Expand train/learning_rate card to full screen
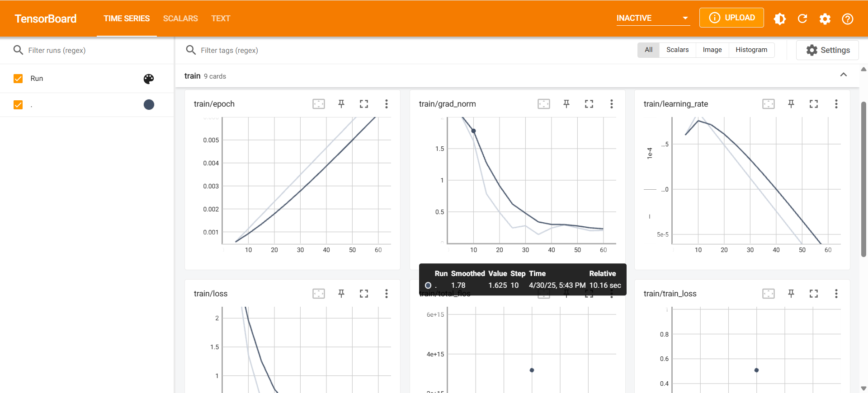The image size is (868, 393). click(x=814, y=104)
